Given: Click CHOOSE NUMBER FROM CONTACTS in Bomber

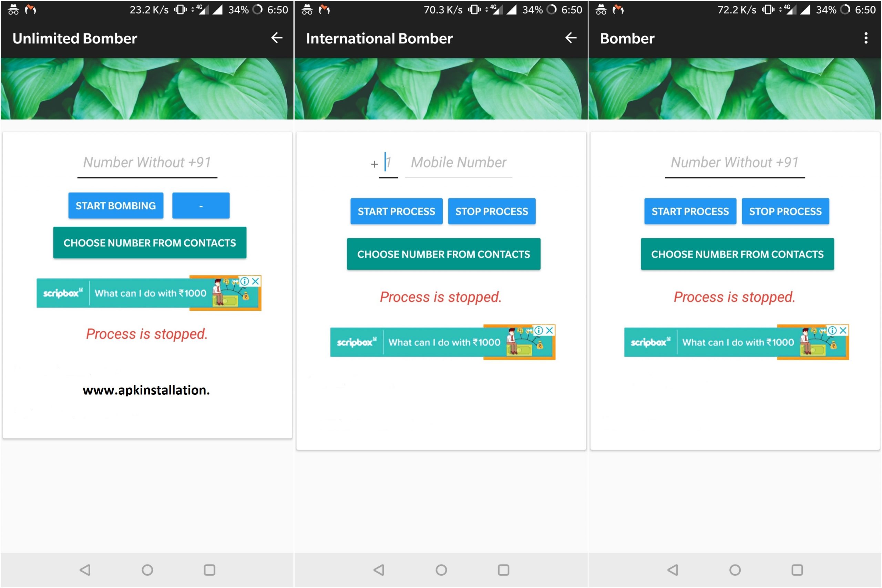Looking at the screenshot, I should coord(735,254).
